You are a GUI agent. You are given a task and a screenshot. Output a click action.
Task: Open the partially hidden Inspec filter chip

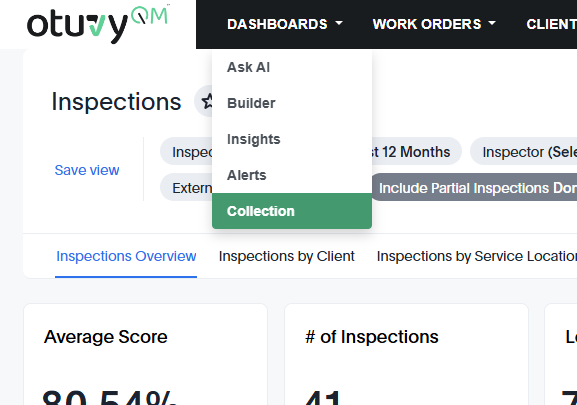(186, 152)
